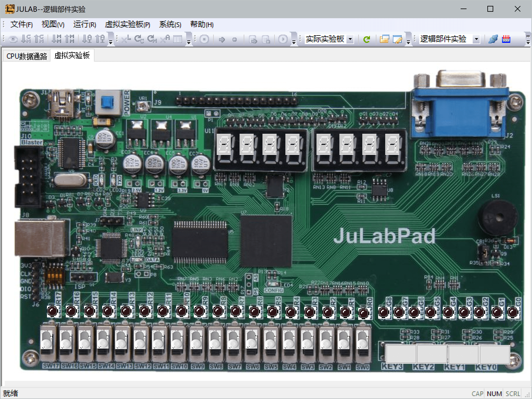Click the down-arrow AI toolbar icon
The width and height of the screenshot is (532, 399).
(87, 39)
